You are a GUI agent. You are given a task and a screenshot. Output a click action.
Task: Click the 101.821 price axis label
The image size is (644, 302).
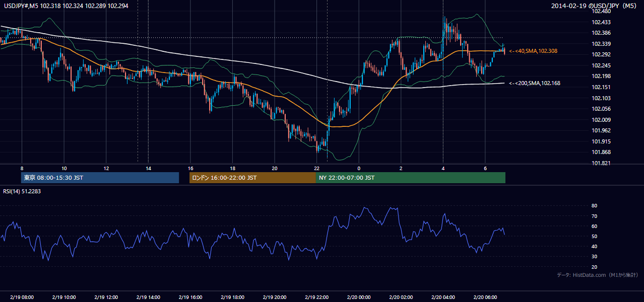pyautogui.click(x=601, y=163)
